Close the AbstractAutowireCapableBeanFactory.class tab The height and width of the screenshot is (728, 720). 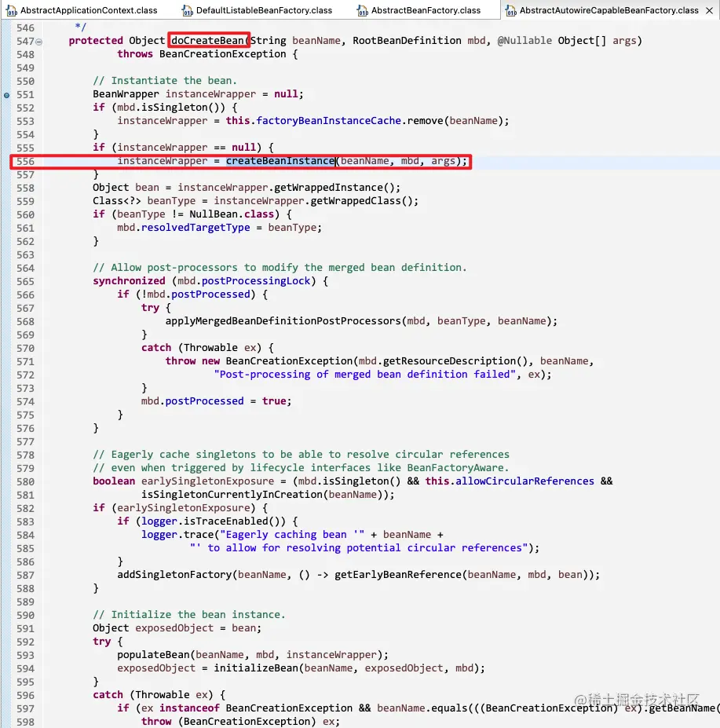pos(709,11)
